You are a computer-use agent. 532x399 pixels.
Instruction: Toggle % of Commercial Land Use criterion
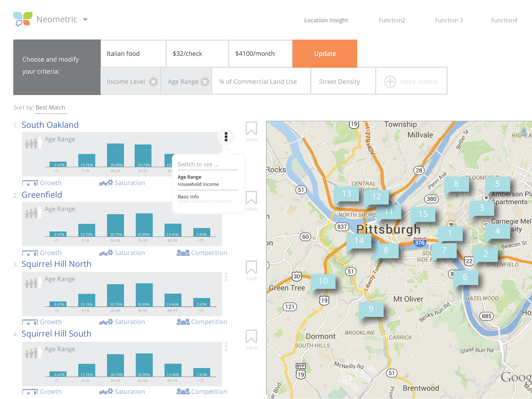coord(258,82)
